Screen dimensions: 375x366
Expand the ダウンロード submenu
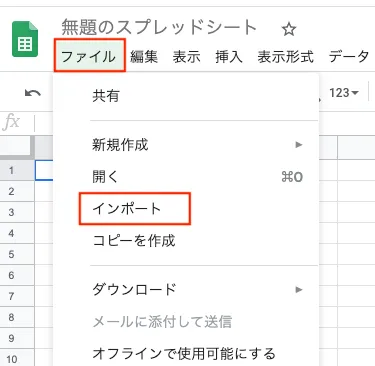(186, 289)
